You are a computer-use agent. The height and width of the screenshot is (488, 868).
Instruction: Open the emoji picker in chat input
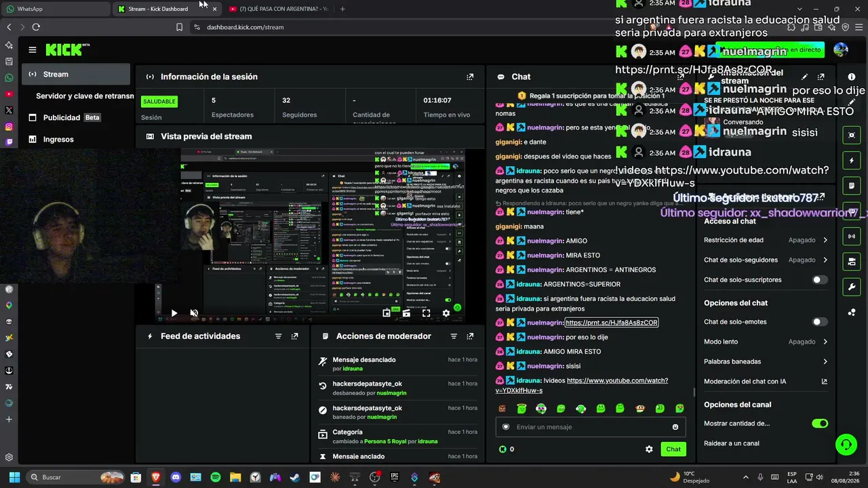click(675, 427)
